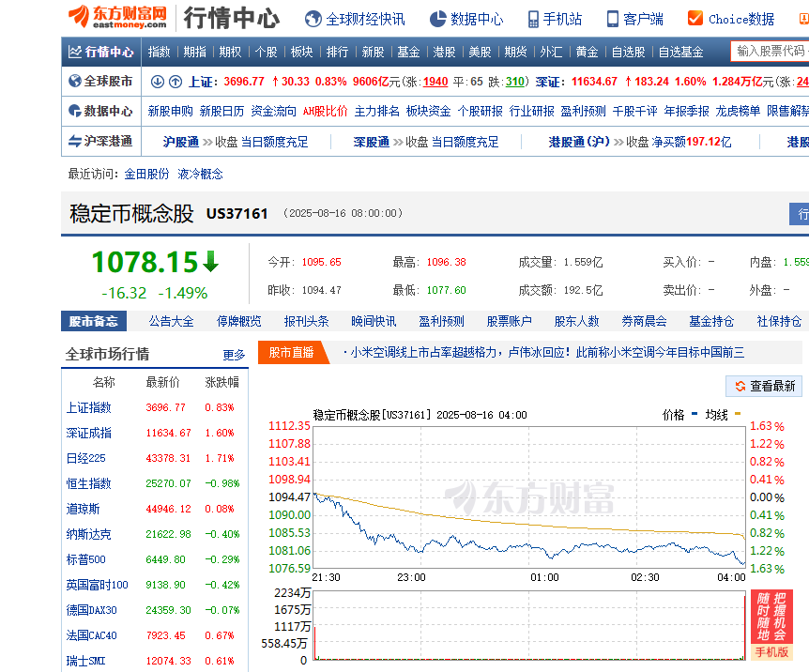Go to 美股 in navigation bar
Screen dimensions: 809x672
[x=480, y=53]
